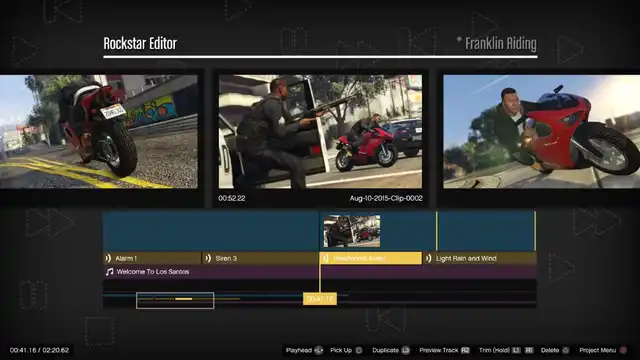Click the Trim L1 button icon

click(x=516, y=350)
